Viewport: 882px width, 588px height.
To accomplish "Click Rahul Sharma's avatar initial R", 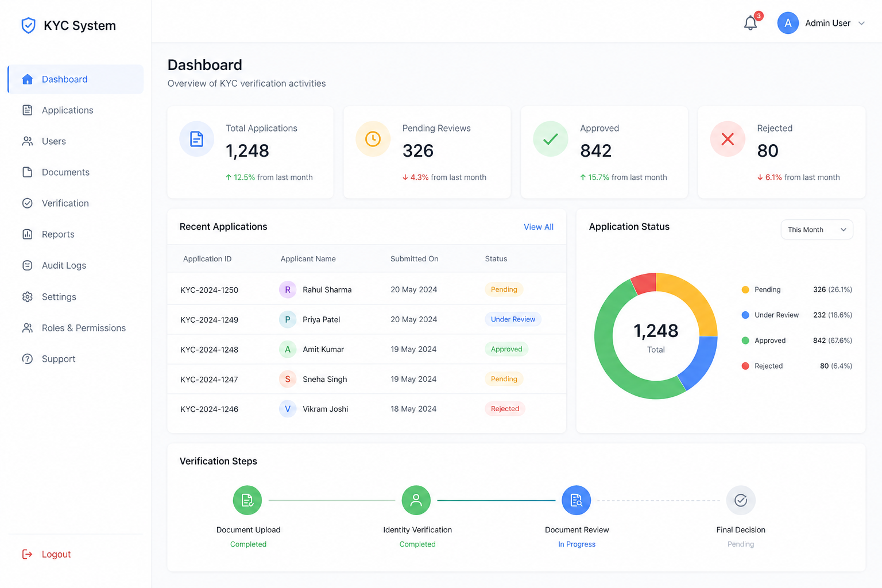I will pos(288,289).
